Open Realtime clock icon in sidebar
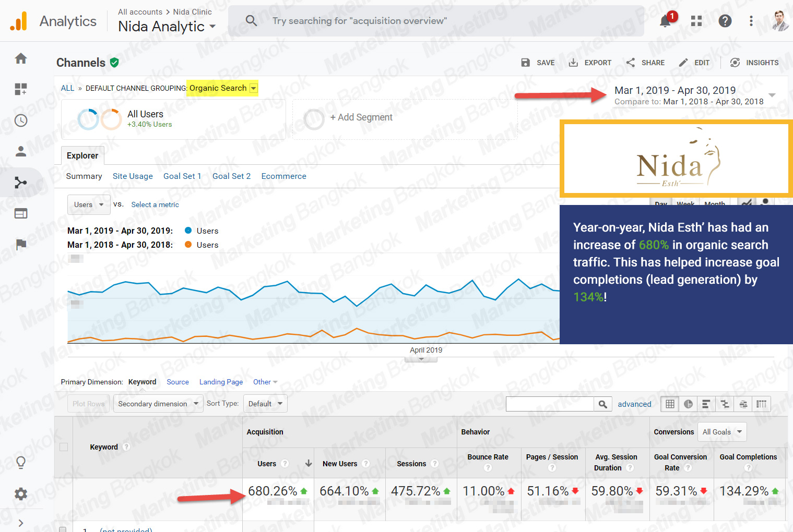Image resolution: width=793 pixels, height=532 pixels. 21,120
